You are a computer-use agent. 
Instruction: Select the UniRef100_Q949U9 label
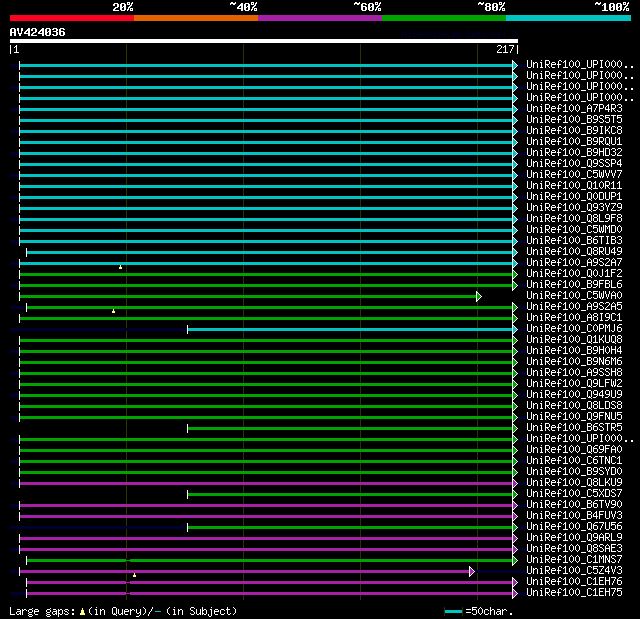coord(574,395)
